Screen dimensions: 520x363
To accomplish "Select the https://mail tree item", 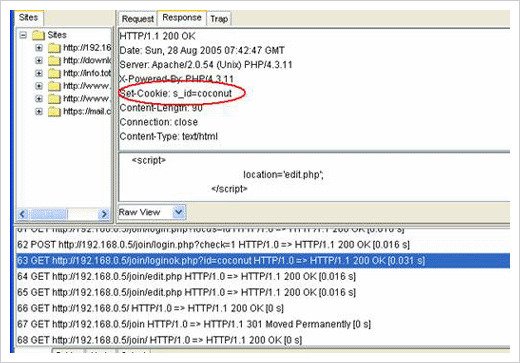I will click(87, 111).
